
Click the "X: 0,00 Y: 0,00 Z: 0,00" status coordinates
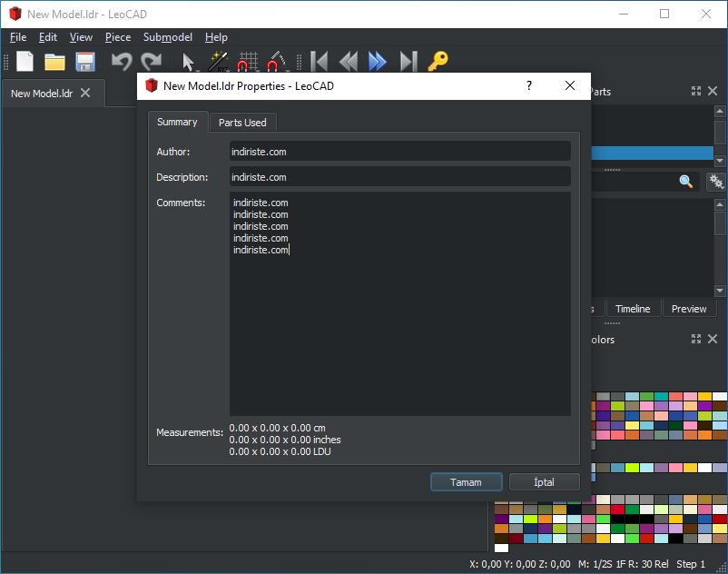519,564
